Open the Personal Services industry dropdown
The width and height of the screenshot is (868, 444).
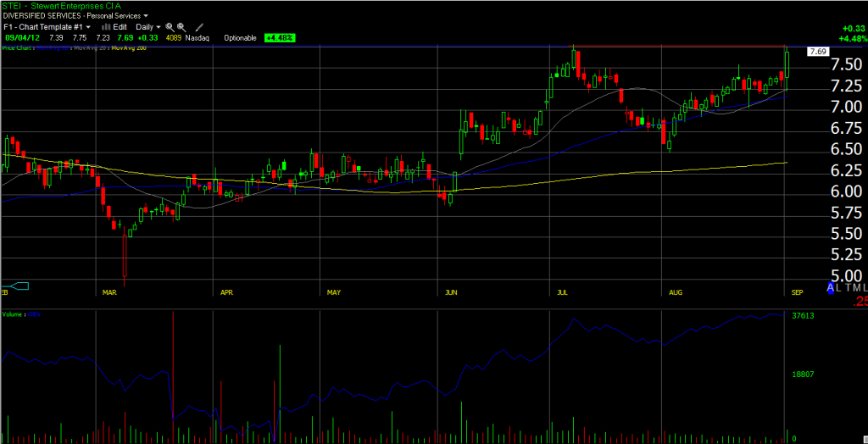coord(145,17)
